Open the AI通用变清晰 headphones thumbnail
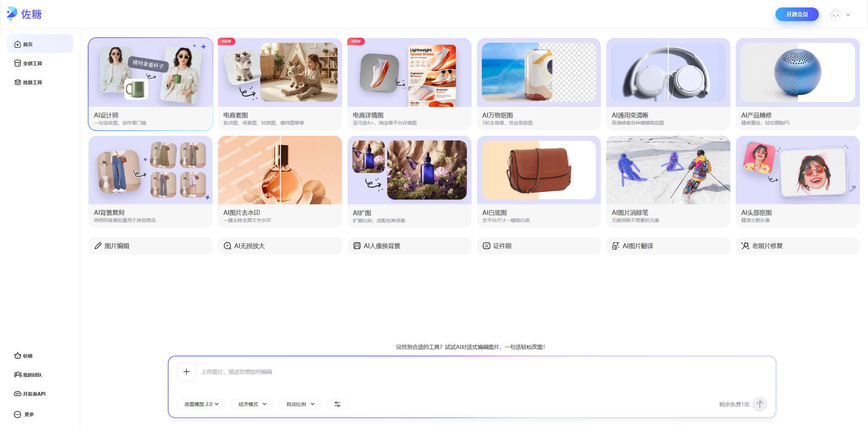This screenshot has height=431, width=868. pos(668,73)
